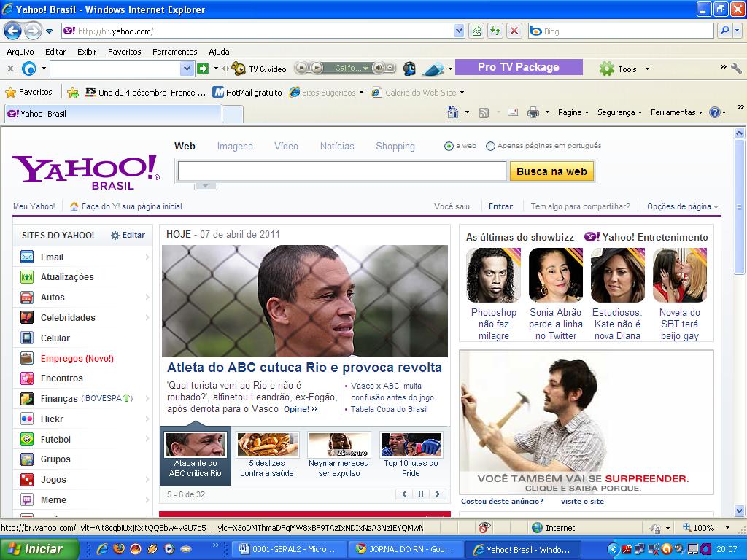
Task: Open recent pages dropdown next to Forward
Action: (x=49, y=32)
